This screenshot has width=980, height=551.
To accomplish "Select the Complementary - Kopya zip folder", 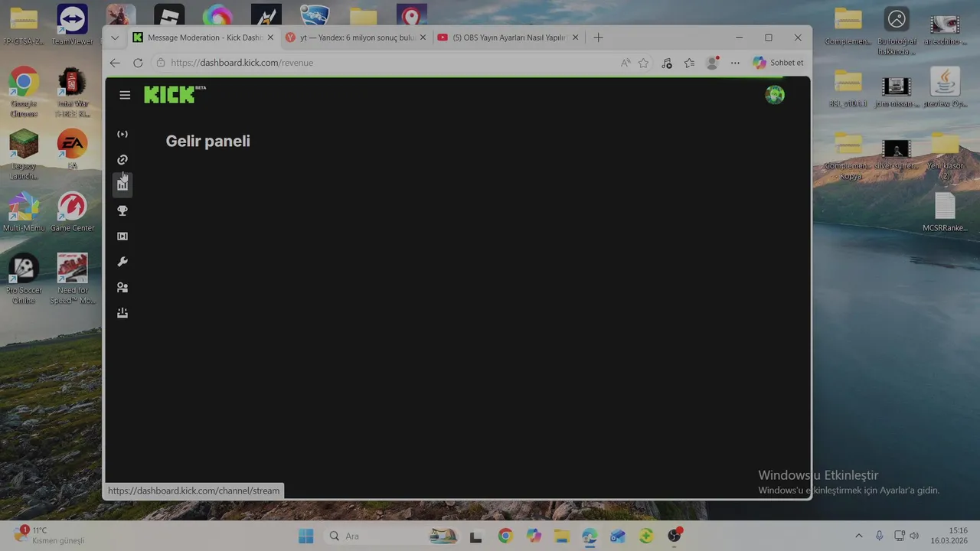I will pyautogui.click(x=848, y=155).
